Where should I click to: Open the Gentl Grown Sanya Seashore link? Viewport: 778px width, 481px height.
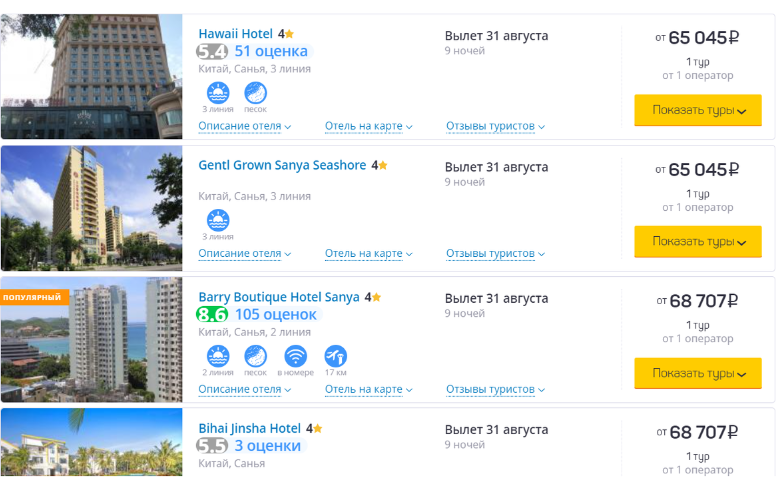pos(282,165)
